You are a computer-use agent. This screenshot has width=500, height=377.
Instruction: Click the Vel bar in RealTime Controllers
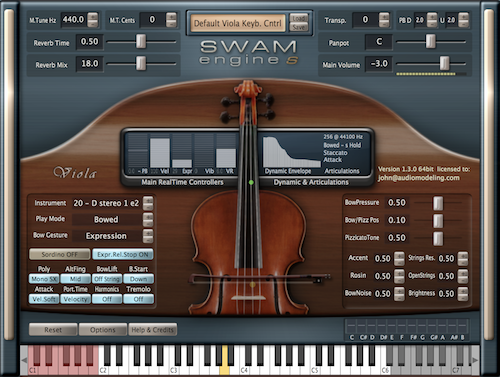(160, 152)
